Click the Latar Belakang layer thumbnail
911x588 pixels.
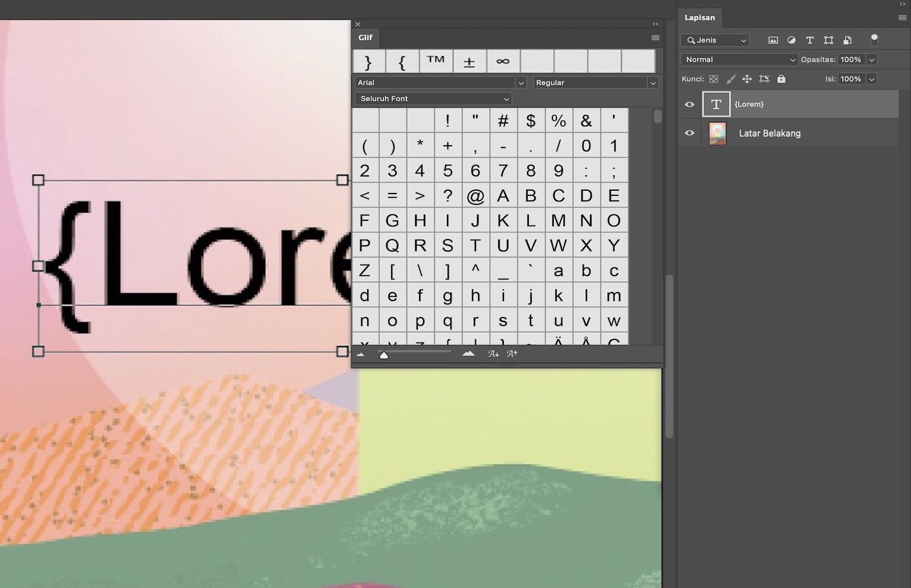point(716,133)
